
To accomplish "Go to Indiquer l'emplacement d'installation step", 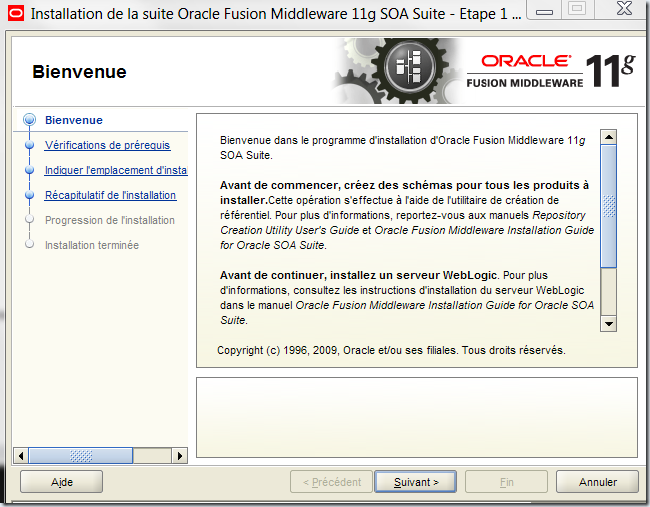I will point(116,170).
